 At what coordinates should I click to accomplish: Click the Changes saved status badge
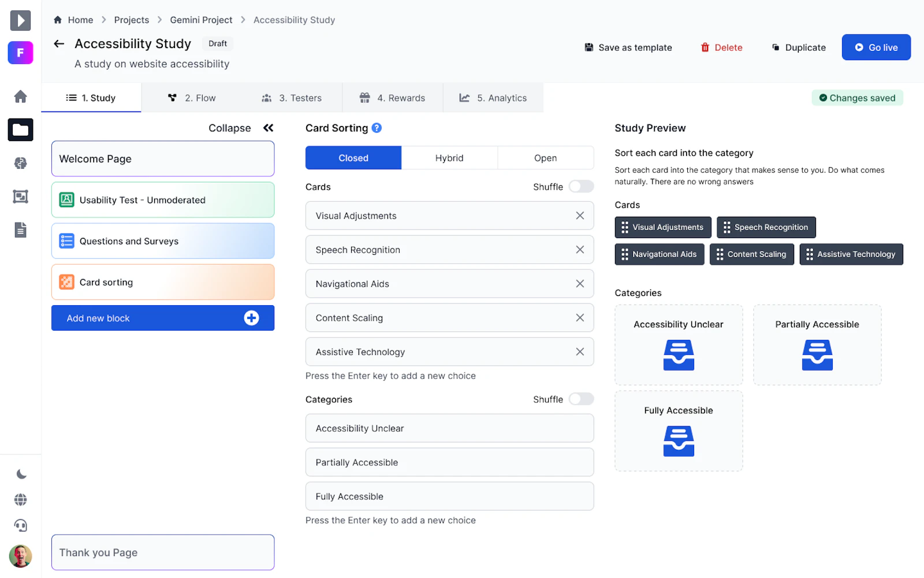click(x=858, y=98)
